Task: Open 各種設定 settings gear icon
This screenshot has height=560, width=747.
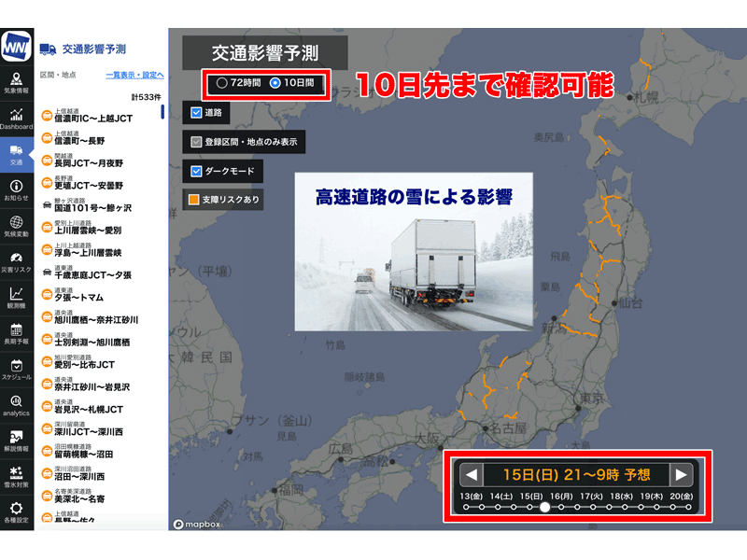Action: [17, 511]
